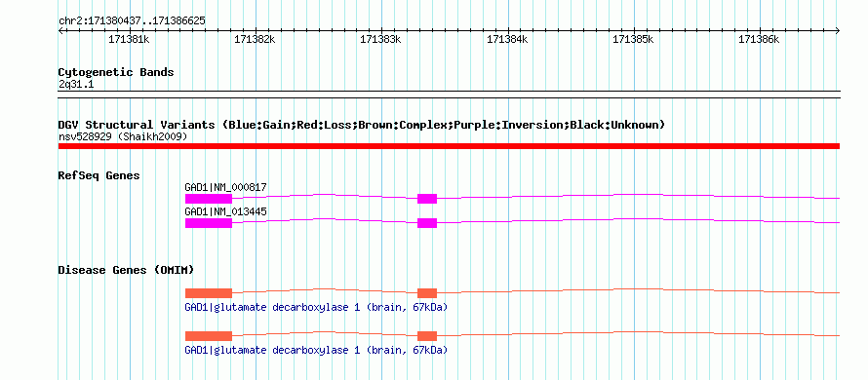Image resolution: width=868 pixels, height=380 pixels.
Task: Select the GAD1|NM_000817 transcript label
Action: click(226, 187)
